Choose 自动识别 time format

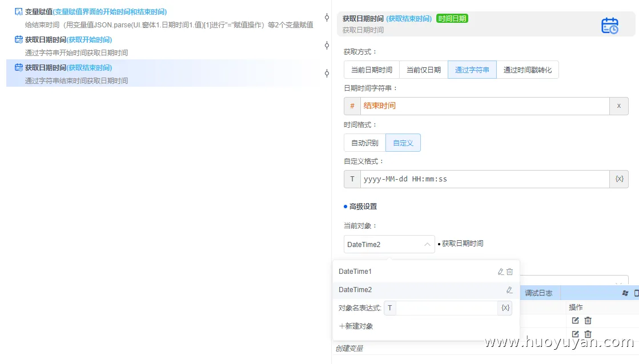pyautogui.click(x=365, y=143)
